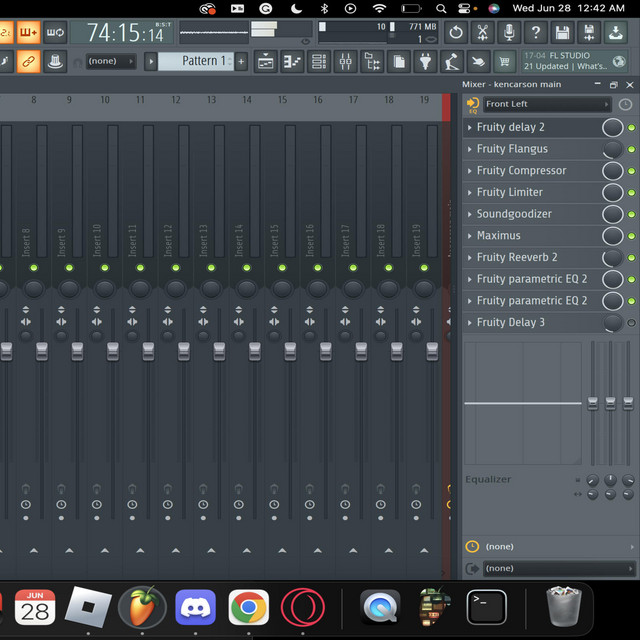This screenshot has height=640, width=640.
Task: Click the help question mark icon
Action: point(536,33)
